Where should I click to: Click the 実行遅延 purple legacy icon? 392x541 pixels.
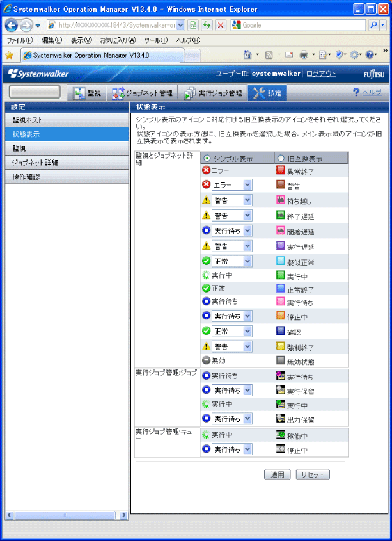point(280,246)
